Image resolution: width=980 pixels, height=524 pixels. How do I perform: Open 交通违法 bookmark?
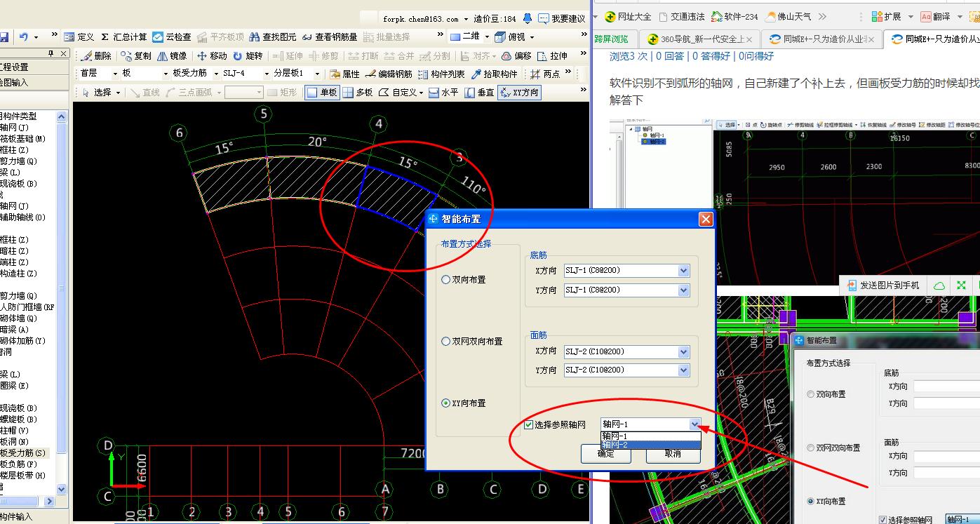[681, 16]
